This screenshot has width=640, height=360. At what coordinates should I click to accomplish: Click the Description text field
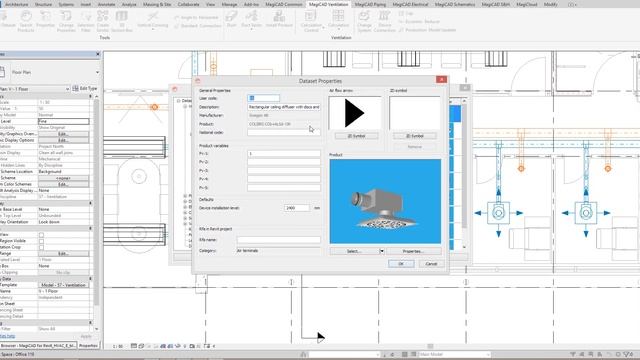point(284,107)
